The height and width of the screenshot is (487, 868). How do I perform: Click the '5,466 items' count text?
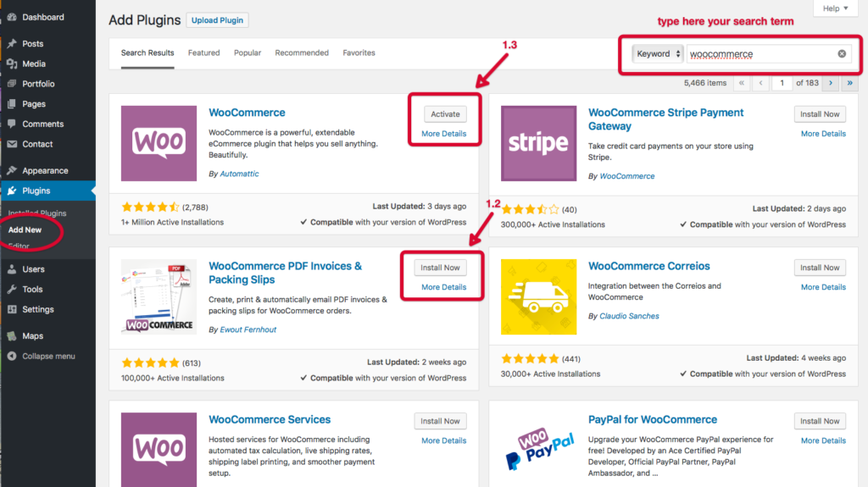pyautogui.click(x=704, y=83)
